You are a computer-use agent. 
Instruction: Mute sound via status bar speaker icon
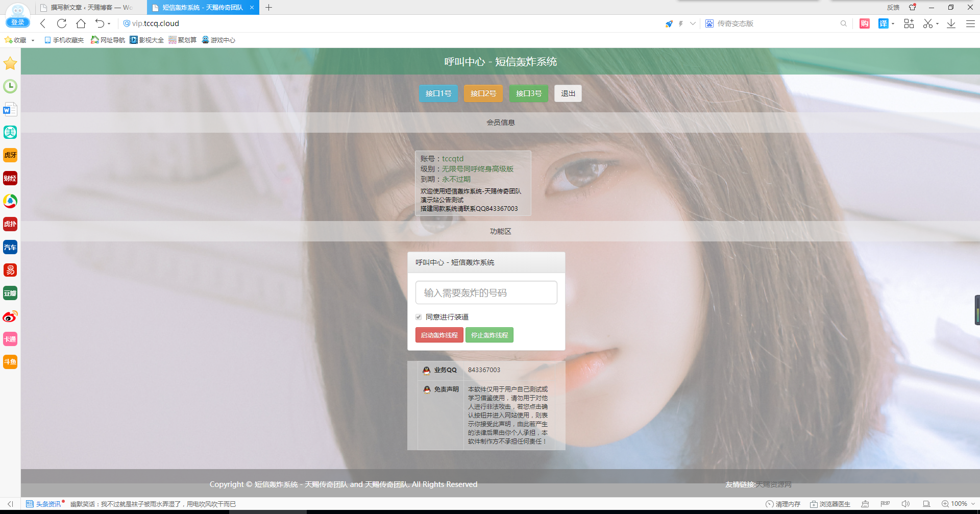click(x=905, y=504)
